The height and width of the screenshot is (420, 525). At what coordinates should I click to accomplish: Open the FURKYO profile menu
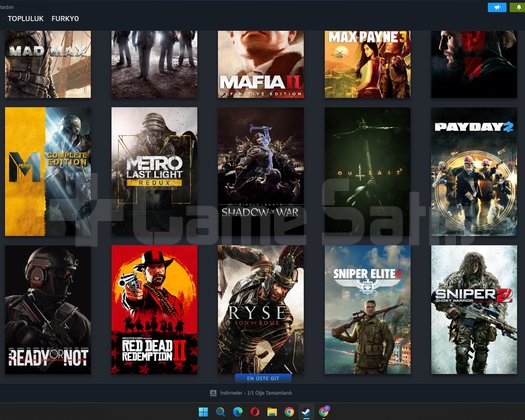65,19
